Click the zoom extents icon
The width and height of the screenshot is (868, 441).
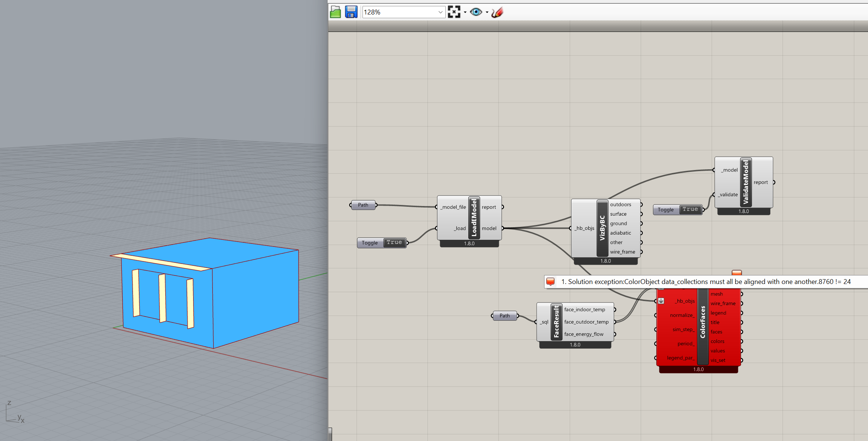click(454, 12)
